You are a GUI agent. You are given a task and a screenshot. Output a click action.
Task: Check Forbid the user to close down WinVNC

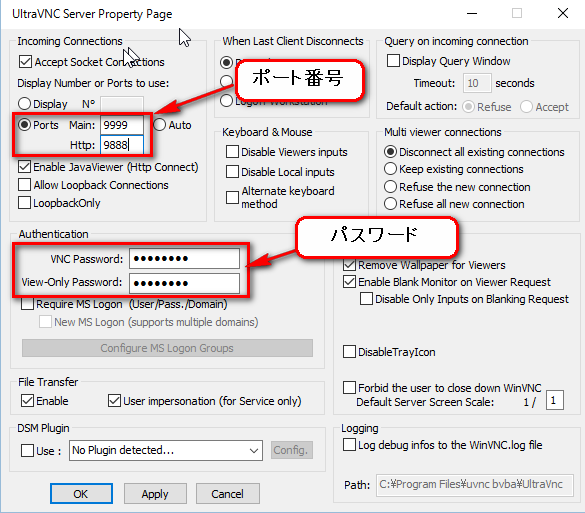(349, 388)
